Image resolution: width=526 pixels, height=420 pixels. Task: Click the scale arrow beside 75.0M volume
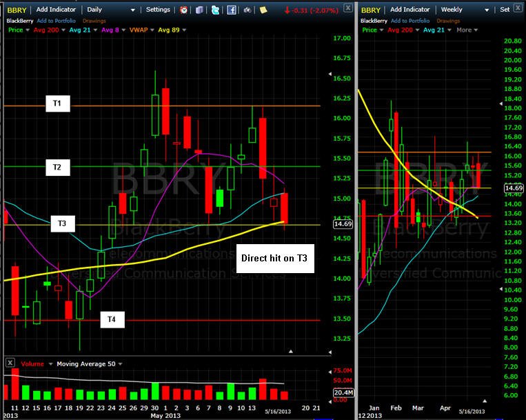coord(330,371)
